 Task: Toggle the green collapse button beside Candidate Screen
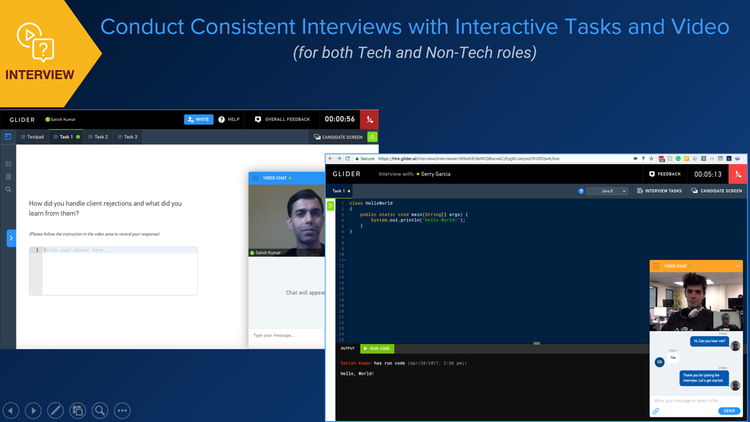[372, 136]
